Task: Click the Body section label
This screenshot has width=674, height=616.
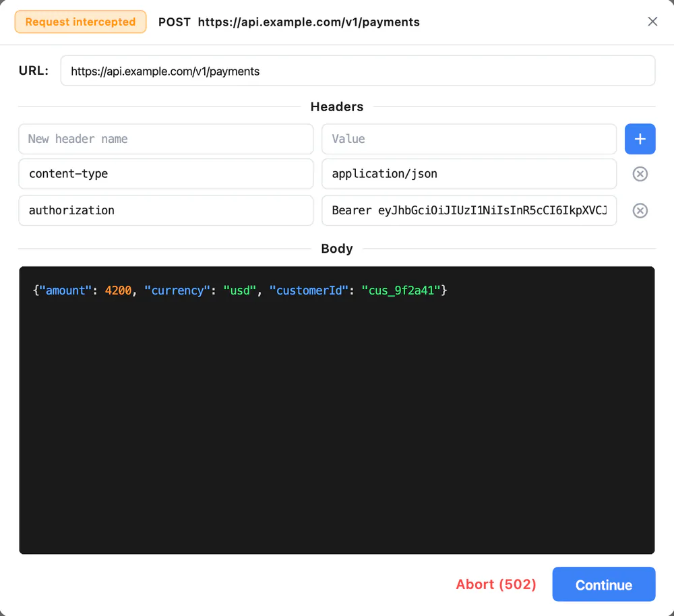Action: coord(337,249)
